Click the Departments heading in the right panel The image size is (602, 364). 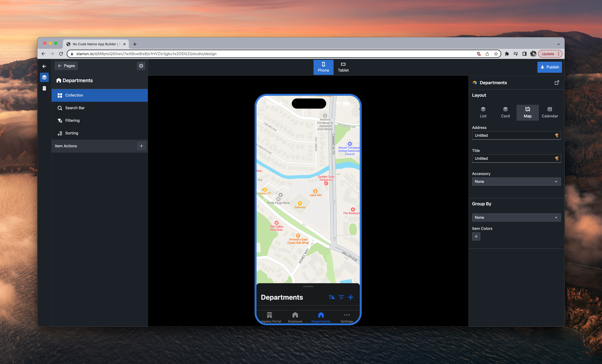click(x=493, y=83)
